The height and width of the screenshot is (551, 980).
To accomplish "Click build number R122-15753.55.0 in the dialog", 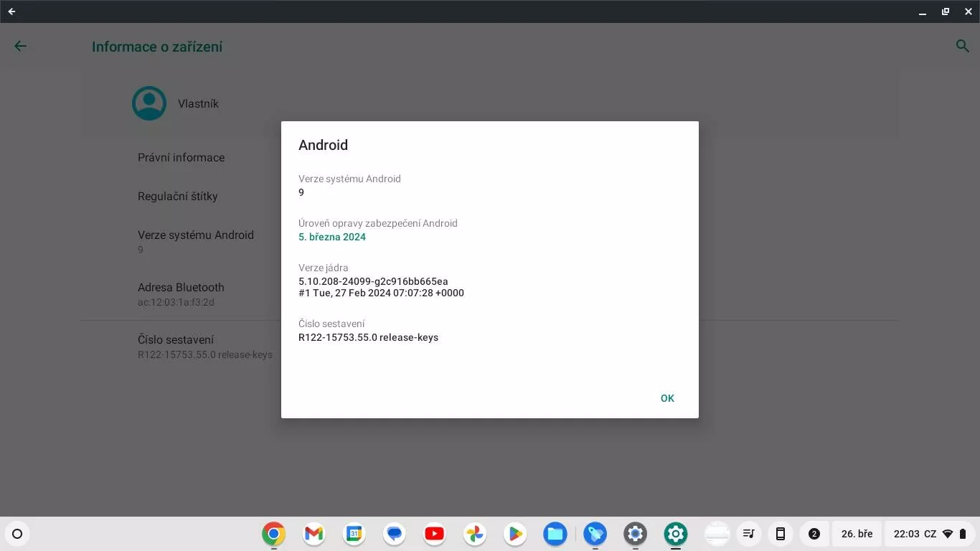I will [368, 337].
